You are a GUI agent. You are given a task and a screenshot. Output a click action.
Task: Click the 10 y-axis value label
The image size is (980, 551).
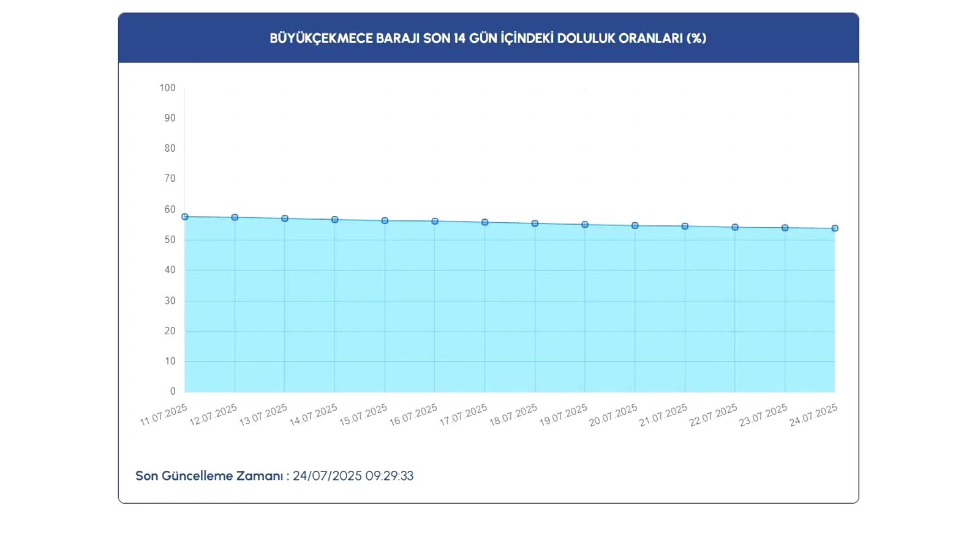170,361
